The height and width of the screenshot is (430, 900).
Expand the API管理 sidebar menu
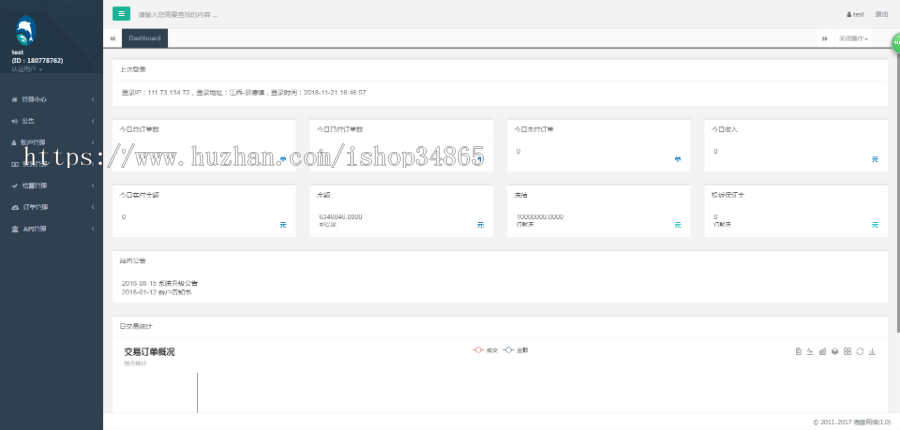coord(52,229)
